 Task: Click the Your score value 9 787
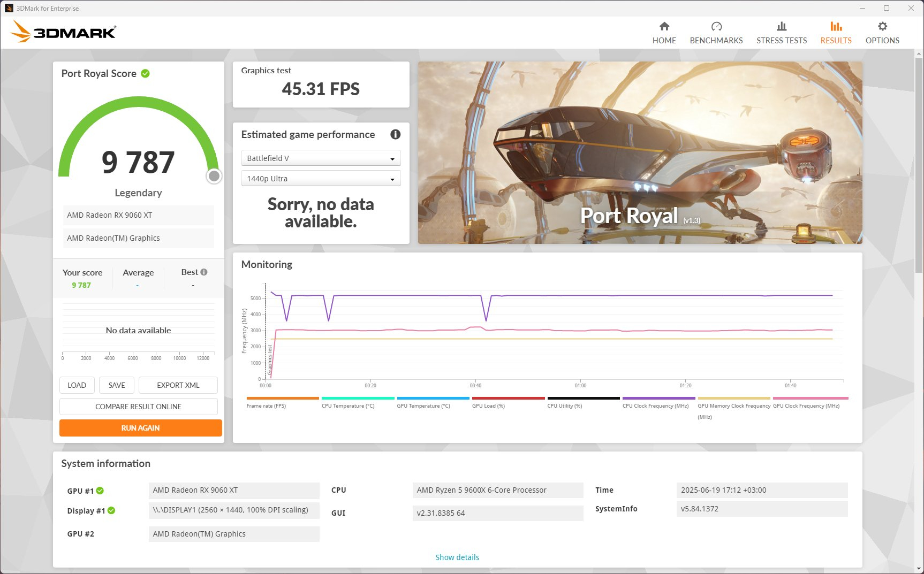click(81, 285)
